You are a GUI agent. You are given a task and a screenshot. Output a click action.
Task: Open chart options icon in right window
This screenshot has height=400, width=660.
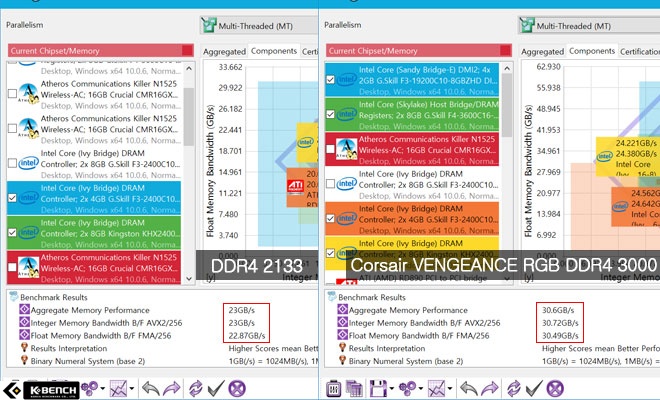coord(436,388)
